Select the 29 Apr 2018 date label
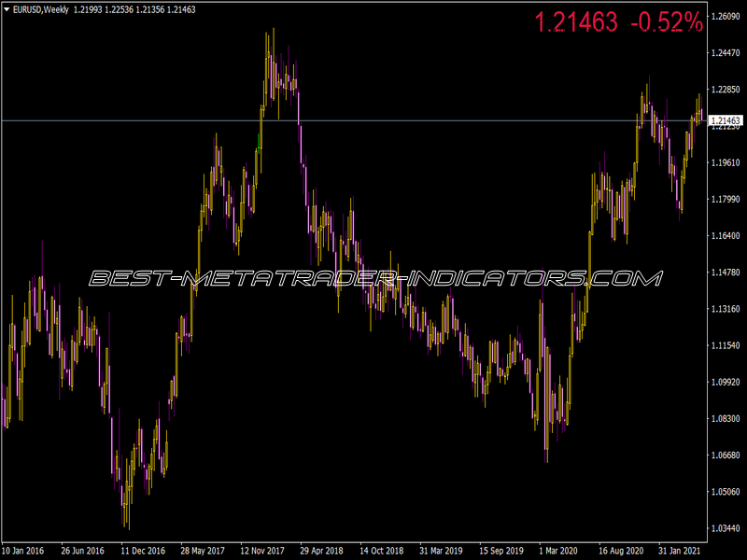The width and height of the screenshot is (747, 560). (x=321, y=551)
